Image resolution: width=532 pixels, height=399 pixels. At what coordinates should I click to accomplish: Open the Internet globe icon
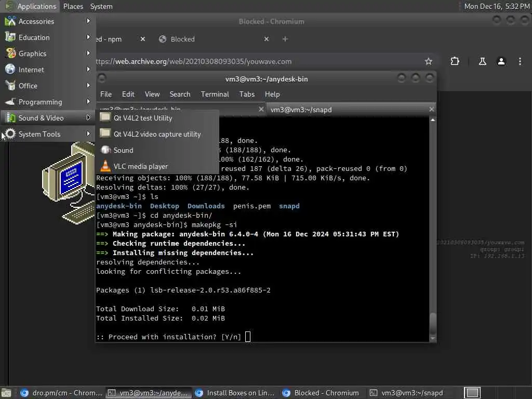(x=10, y=69)
